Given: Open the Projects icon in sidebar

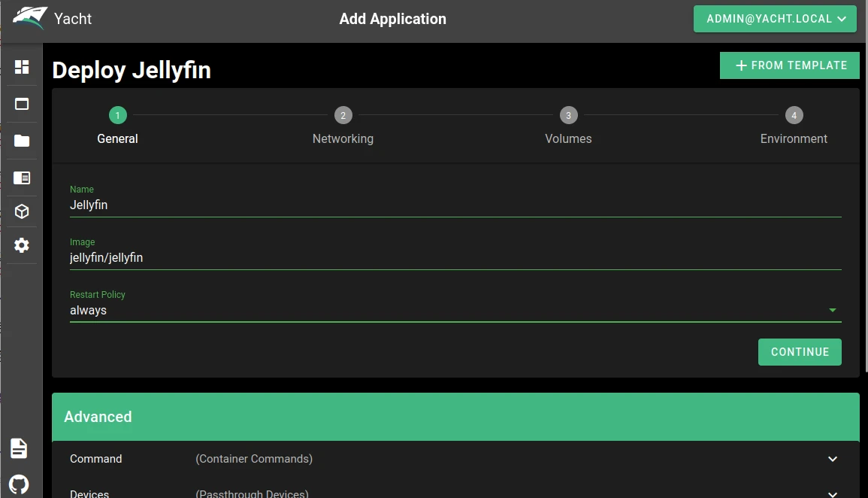Looking at the screenshot, I should [22, 178].
